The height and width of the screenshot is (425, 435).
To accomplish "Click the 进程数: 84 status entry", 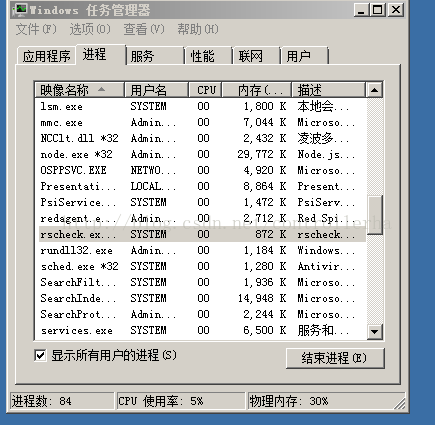I will 62,401.
